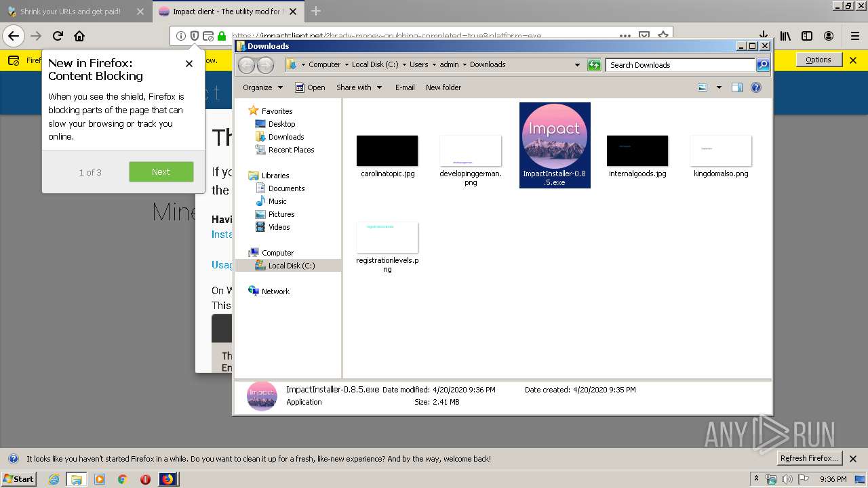The image size is (868, 488).
Task: Open Explorer help question mark
Action: click(x=756, y=87)
